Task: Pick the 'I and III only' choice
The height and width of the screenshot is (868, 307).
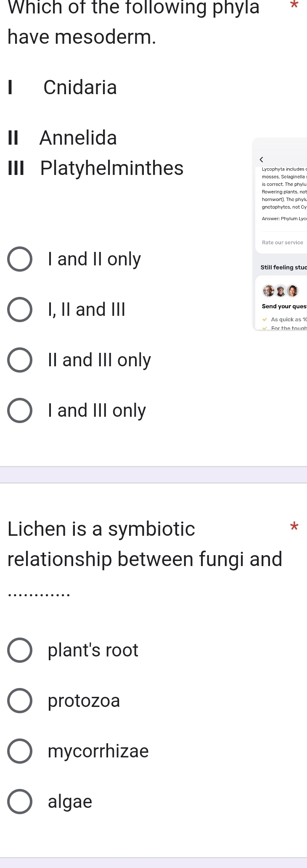Action: [19, 410]
